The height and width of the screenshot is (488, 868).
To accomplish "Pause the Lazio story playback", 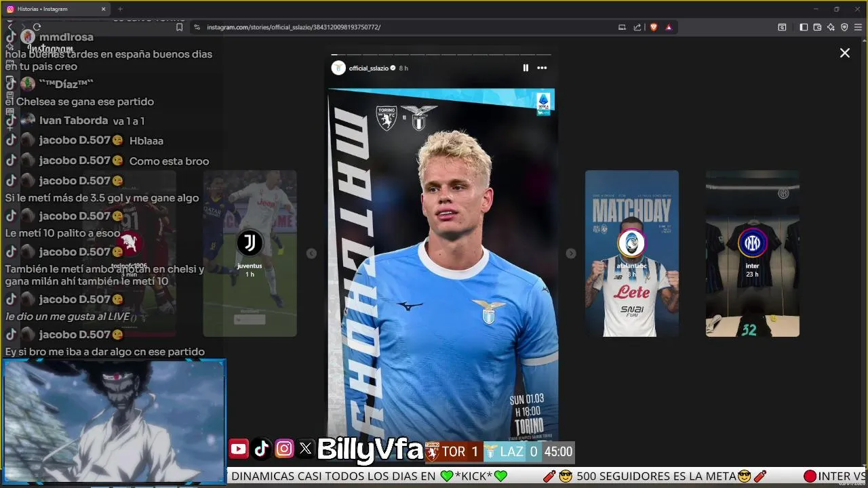I will point(526,68).
